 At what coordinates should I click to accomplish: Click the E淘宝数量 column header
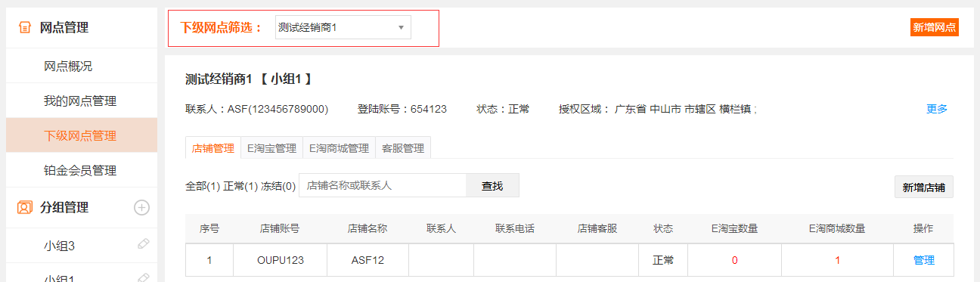(734, 228)
